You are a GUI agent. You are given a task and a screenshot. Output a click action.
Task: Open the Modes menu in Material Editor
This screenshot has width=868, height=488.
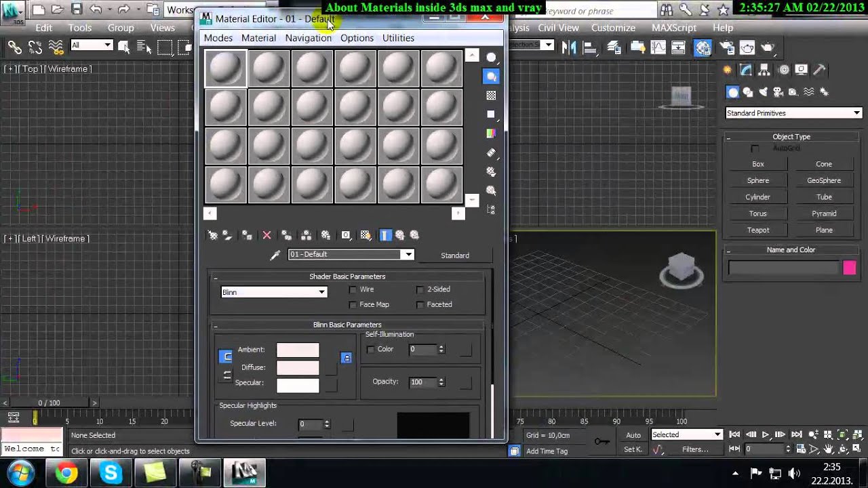218,38
